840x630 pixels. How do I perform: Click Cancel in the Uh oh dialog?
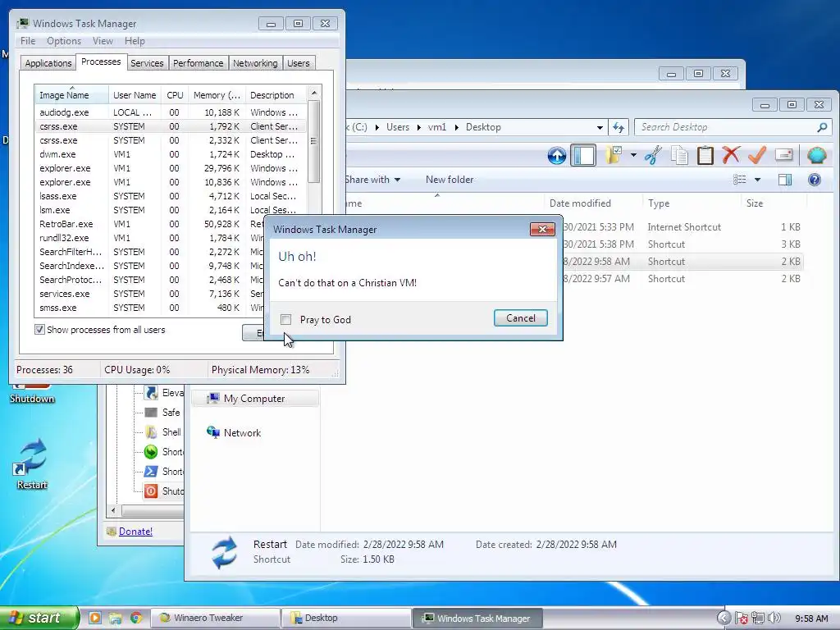[x=520, y=318]
